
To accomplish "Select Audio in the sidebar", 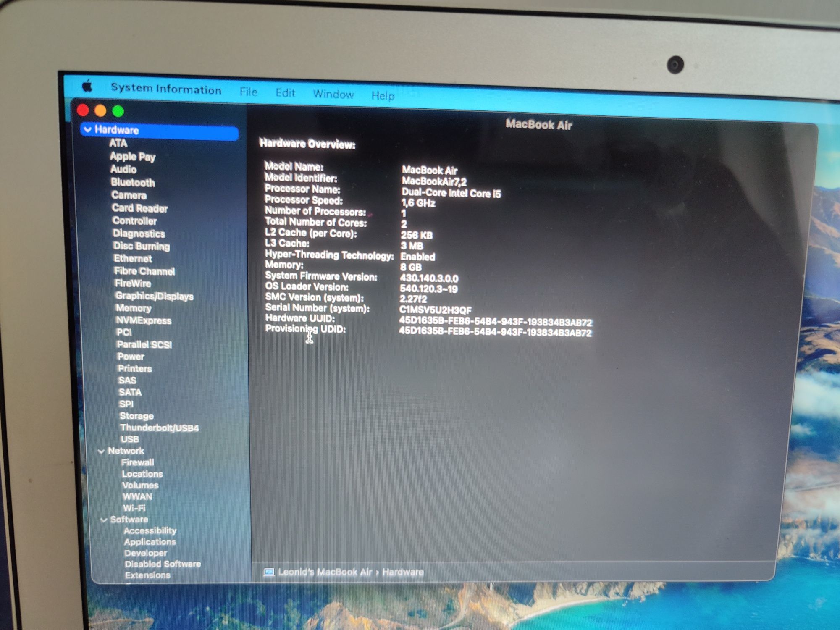I will (x=123, y=169).
